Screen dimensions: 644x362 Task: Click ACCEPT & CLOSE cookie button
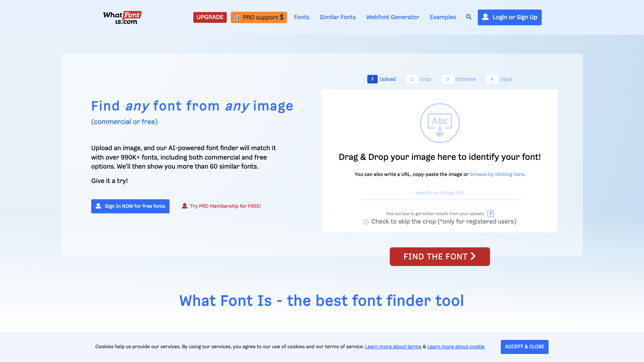525,347
